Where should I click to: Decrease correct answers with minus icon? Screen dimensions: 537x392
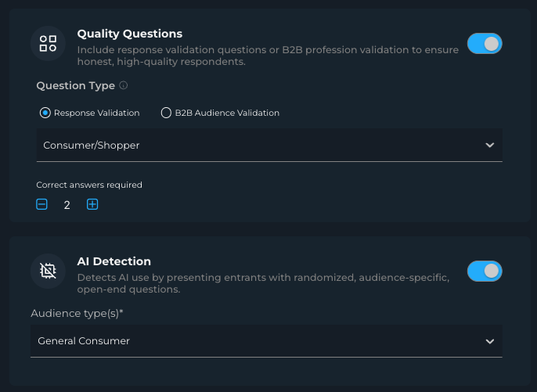coord(42,205)
